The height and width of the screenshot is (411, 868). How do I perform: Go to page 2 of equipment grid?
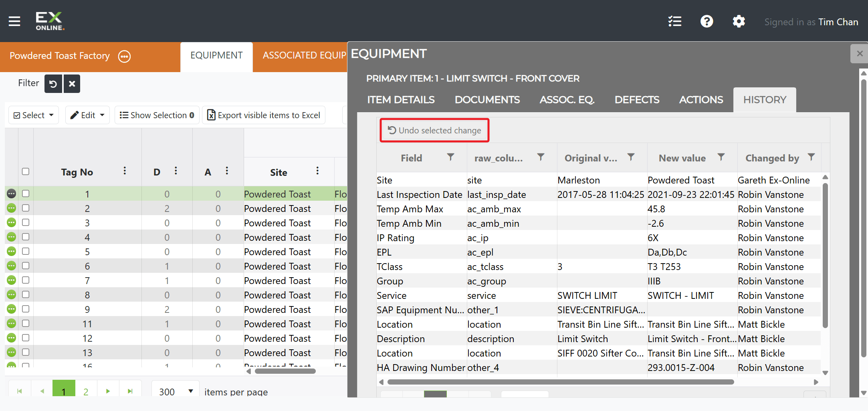[86, 391]
